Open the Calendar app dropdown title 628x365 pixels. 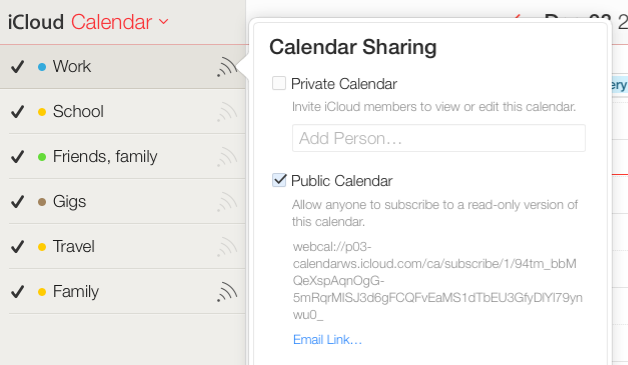[x=111, y=22]
